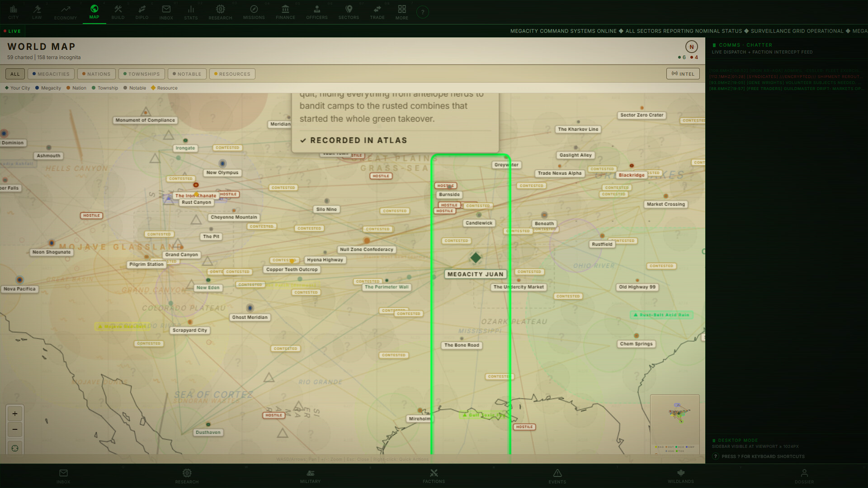The image size is (868, 488).
Task: Open Inbox in the bottom bar
Action: pyautogui.click(x=63, y=476)
